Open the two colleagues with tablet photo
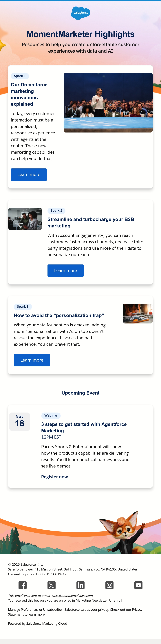This screenshot has height=644, width=161. 25,219
